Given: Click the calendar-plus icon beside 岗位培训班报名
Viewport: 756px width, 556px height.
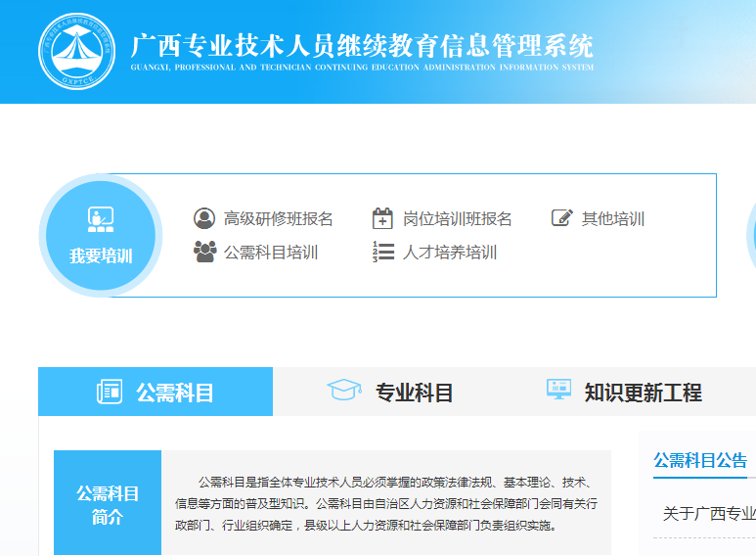Looking at the screenshot, I should tap(382, 218).
